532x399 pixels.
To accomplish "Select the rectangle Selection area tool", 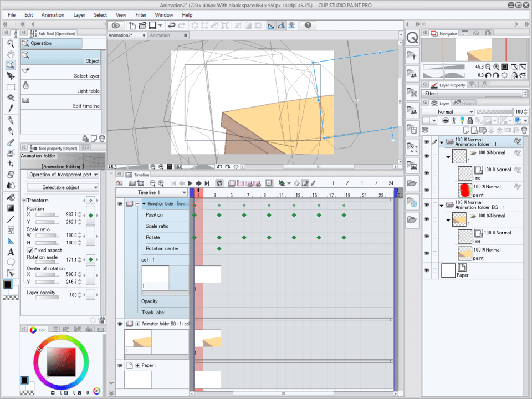I will [11, 87].
